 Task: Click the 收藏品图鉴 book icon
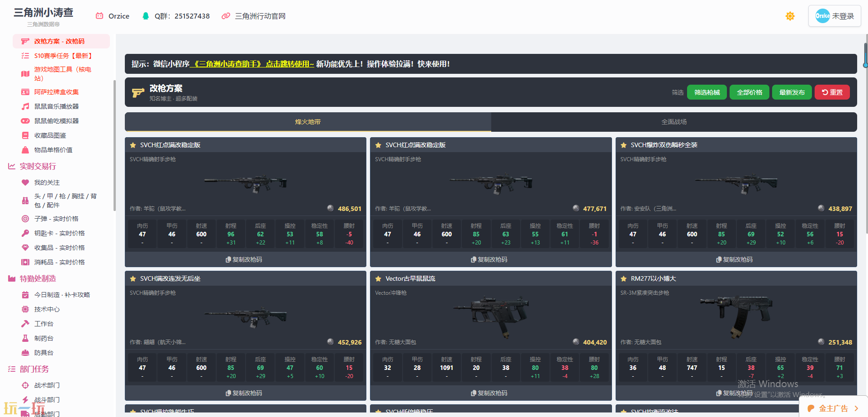click(x=25, y=135)
